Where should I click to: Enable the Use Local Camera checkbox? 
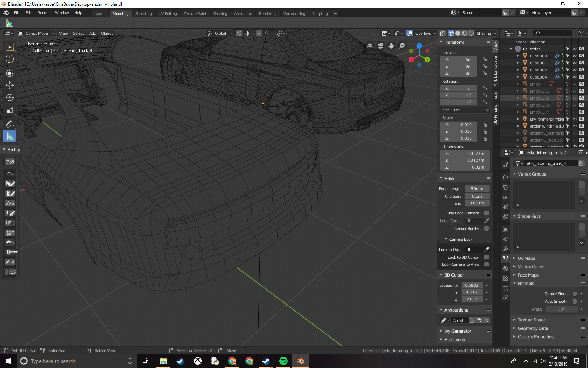(x=486, y=213)
